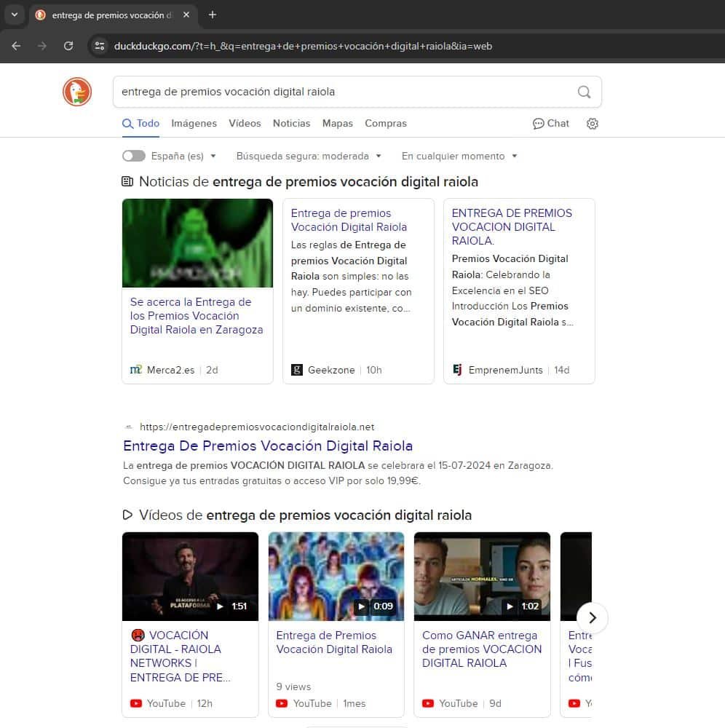Open the Chat bubble option
This screenshot has height=728, width=725.
coord(551,124)
